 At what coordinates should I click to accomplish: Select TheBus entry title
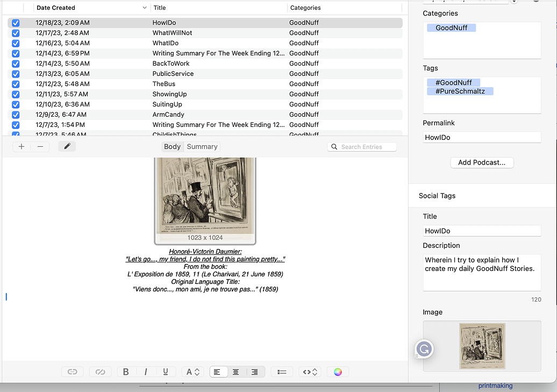pyautogui.click(x=164, y=84)
